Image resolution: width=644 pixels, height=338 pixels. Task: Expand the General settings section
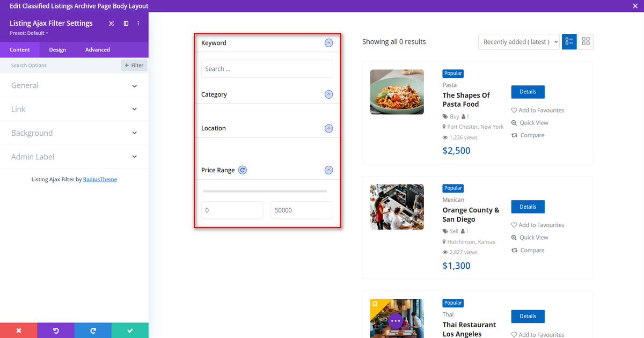74,85
